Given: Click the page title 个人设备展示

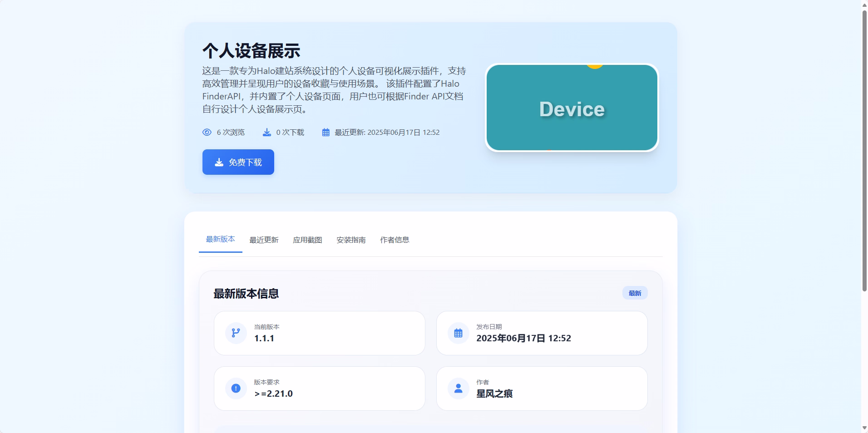Looking at the screenshot, I should tap(252, 51).
